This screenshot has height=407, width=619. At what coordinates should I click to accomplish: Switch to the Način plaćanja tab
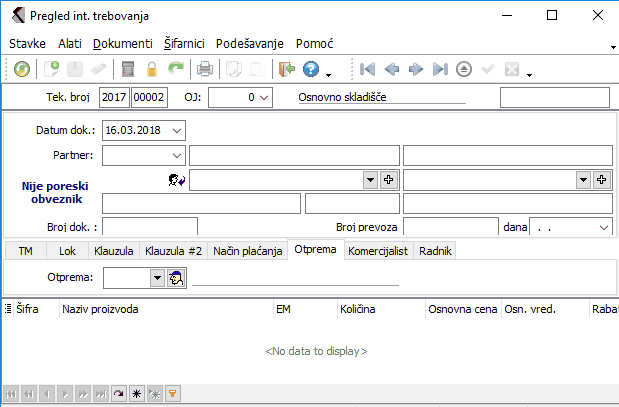(x=248, y=252)
